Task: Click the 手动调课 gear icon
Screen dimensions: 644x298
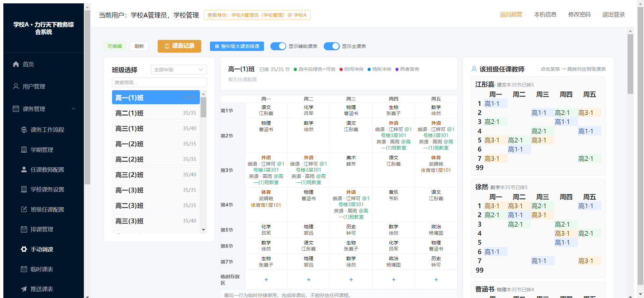Action: point(24,249)
